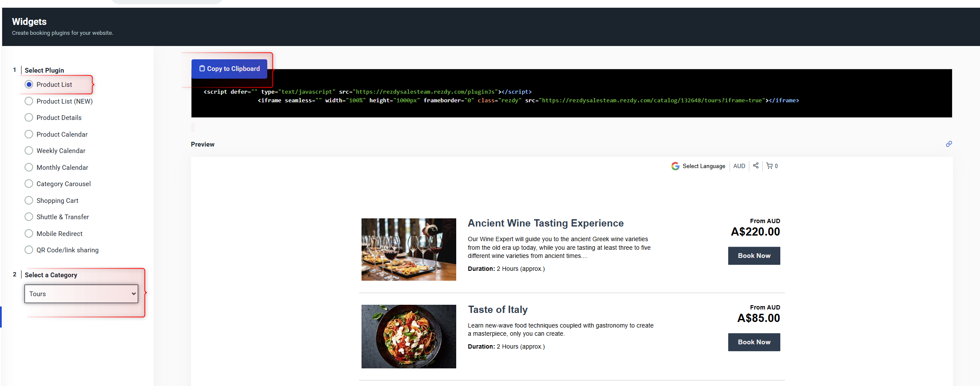Click the preview link icon
The image size is (980, 386).
pos(949,144)
